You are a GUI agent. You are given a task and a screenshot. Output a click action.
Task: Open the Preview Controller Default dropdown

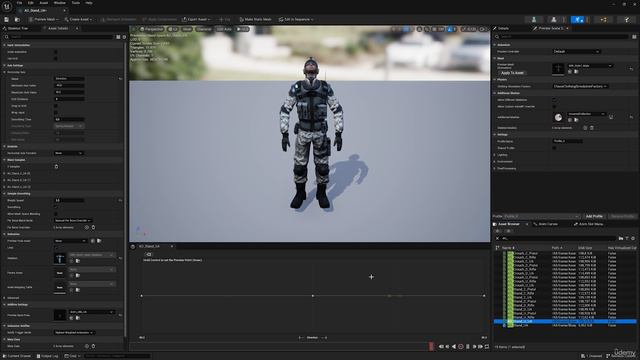point(576,51)
